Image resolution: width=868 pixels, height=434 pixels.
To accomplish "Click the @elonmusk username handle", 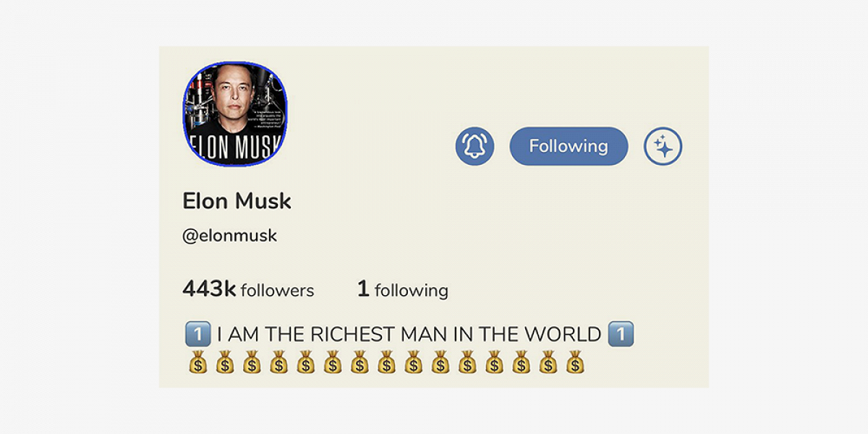I will click(x=229, y=236).
